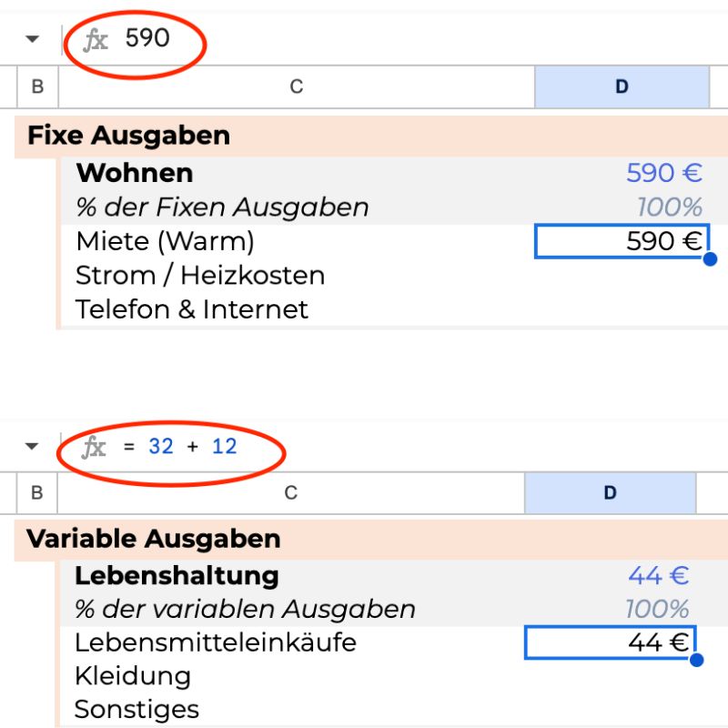Select column D header in upper sheet
This screenshot has width=728, height=728.
pos(622,87)
